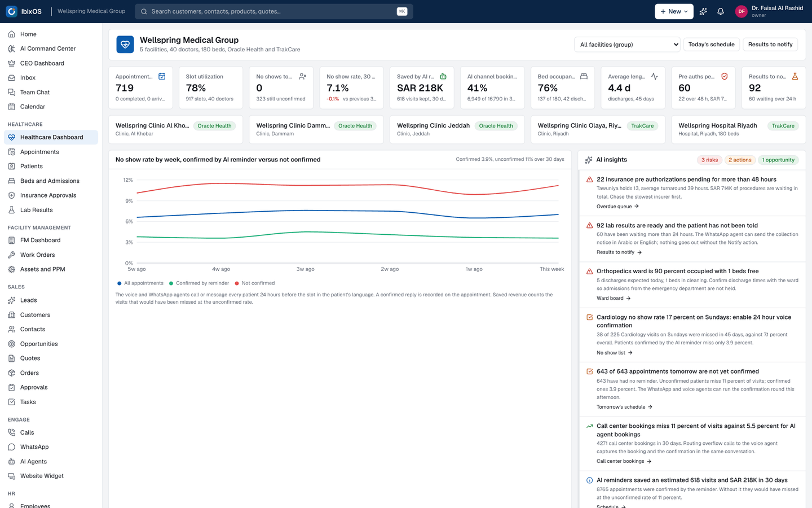Open Customers in the sidebar
This screenshot has width=812, height=508.
tap(51, 315)
